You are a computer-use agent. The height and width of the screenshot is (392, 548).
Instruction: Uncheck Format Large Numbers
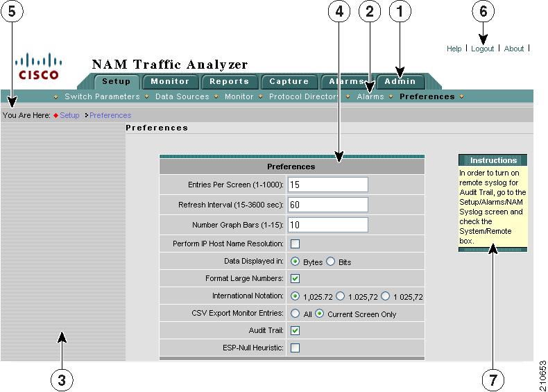pyautogui.click(x=295, y=278)
